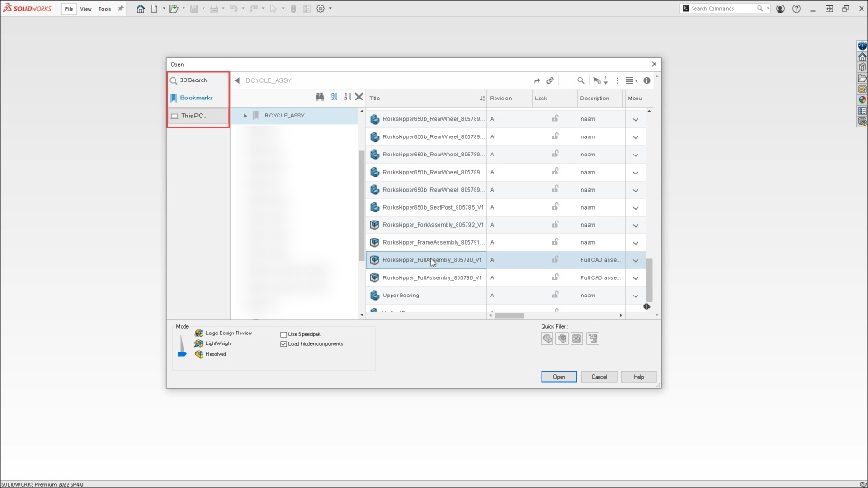Click the Options gear icon

(x=320, y=8)
